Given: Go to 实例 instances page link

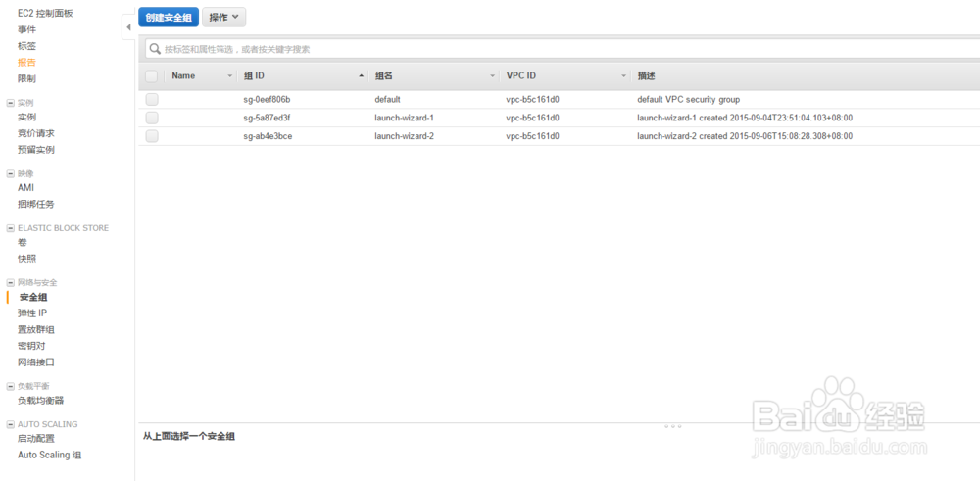Looking at the screenshot, I should (x=26, y=117).
